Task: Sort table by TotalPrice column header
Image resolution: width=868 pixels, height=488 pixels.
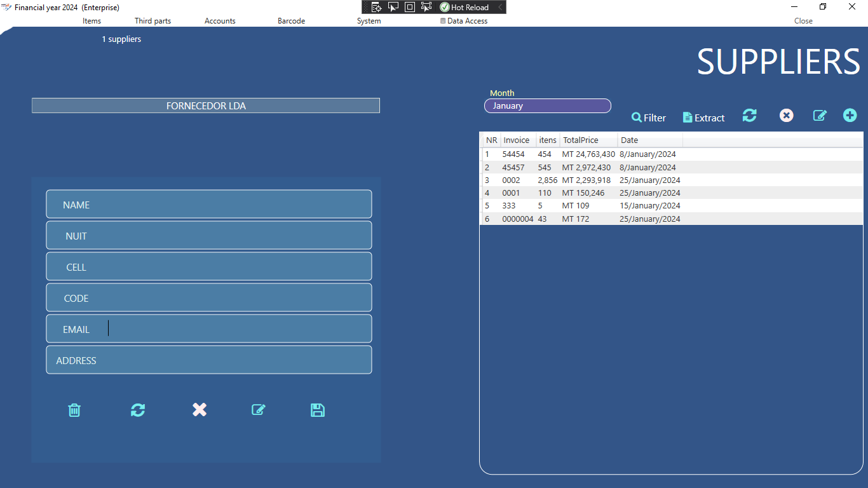Action: pos(580,140)
